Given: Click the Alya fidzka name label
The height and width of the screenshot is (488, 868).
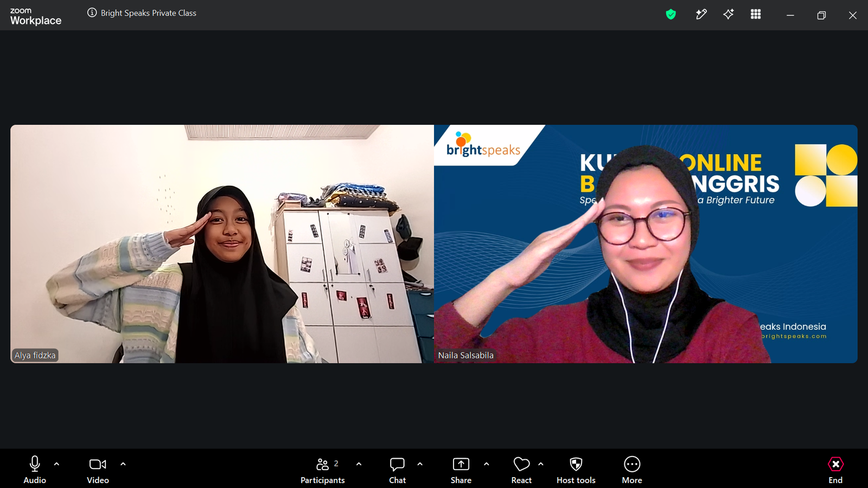Looking at the screenshot, I should [35, 355].
